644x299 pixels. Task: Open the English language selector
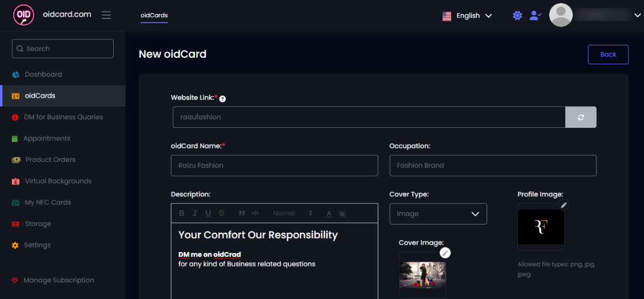point(467,16)
